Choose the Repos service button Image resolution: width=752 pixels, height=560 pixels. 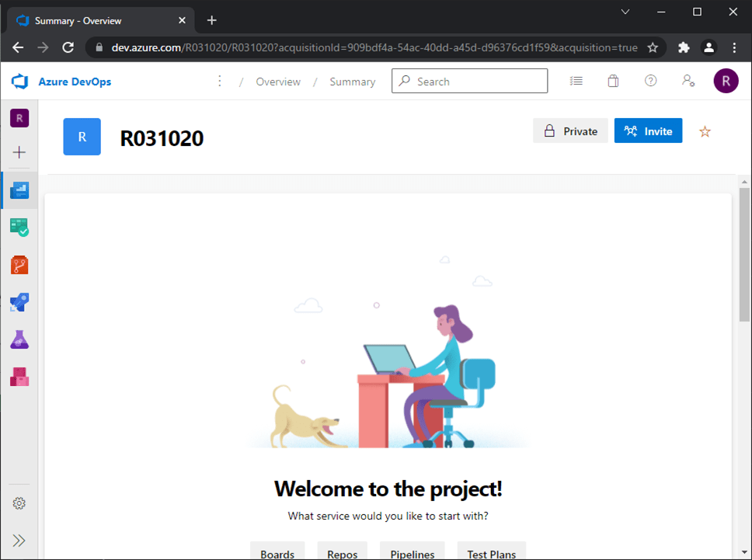[343, 551]
